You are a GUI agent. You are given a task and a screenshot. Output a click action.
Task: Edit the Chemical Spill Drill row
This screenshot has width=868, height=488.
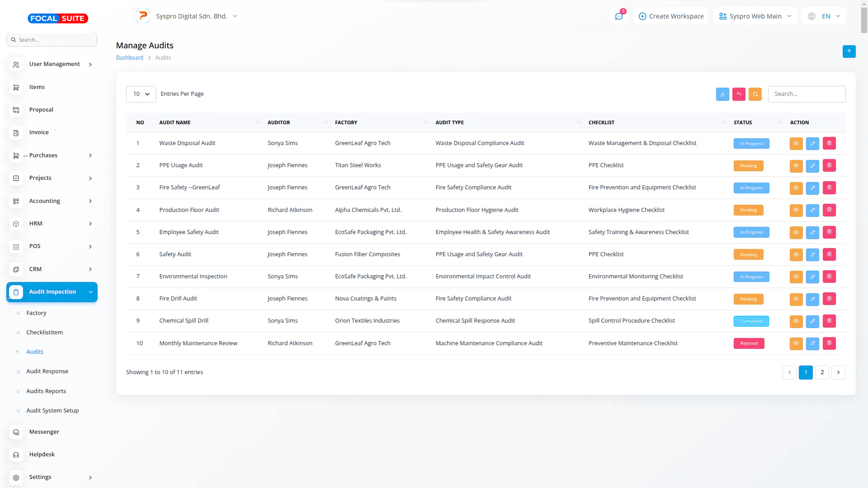coord(812,321)
